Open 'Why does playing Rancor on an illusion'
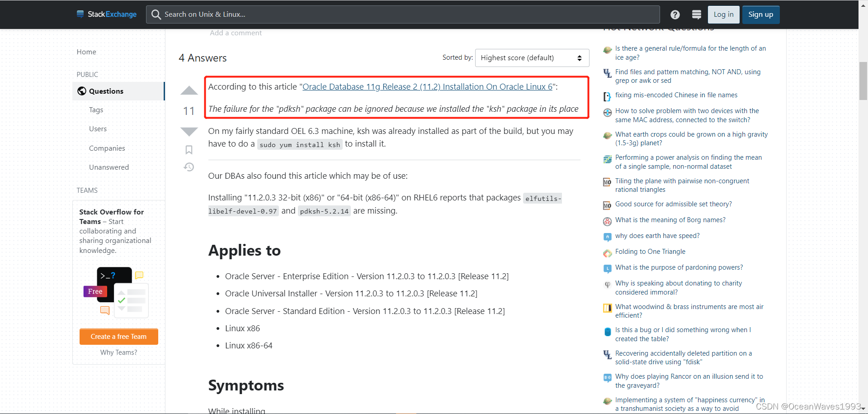Viewport: 868px width, 414px height. 689,381
